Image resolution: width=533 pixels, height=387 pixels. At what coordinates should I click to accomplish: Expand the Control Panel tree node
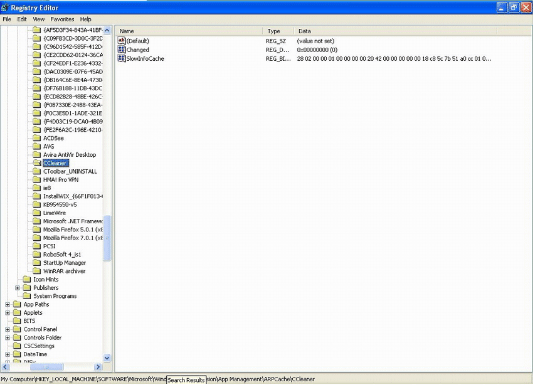coord(7,329)
